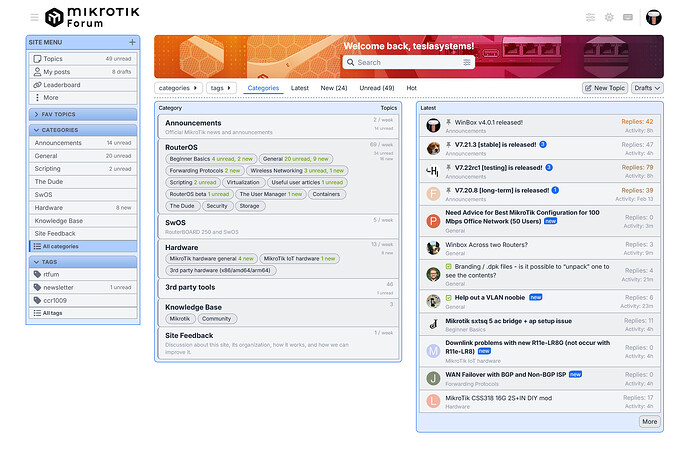
Task: Open the RouterOS category heading
Action: pos(181,147)
